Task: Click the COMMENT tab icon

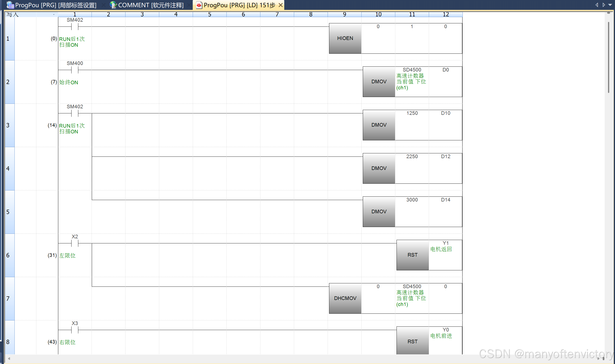Action: click(x=113, y=5)
